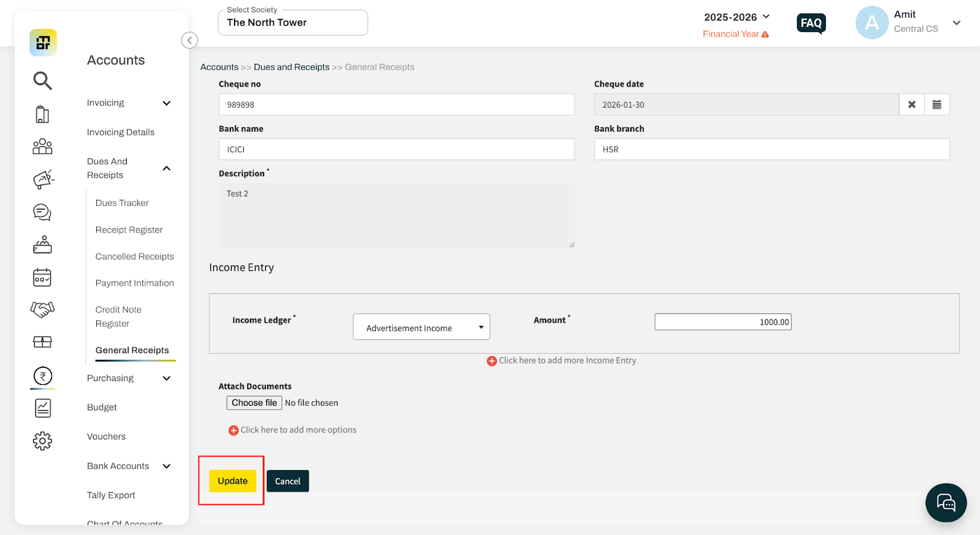Open Budget menu item
This screenshot has height=535, width=980.
coord(102,407)
